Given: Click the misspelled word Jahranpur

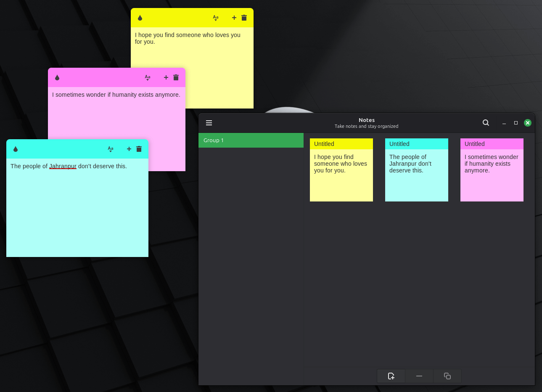Looking at the screenshot, I should [x=63, y=166].
